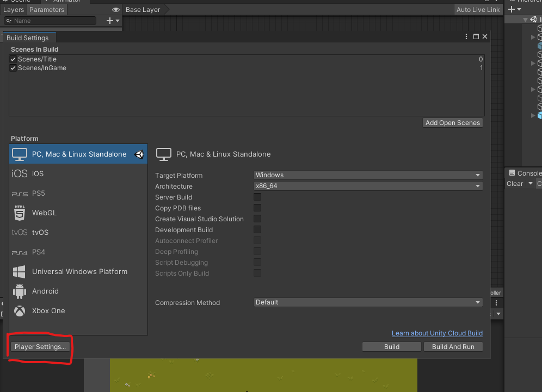542x392 pixels.
Task: Open the Compression Method dropdown
Action: (x=368, y=302)
